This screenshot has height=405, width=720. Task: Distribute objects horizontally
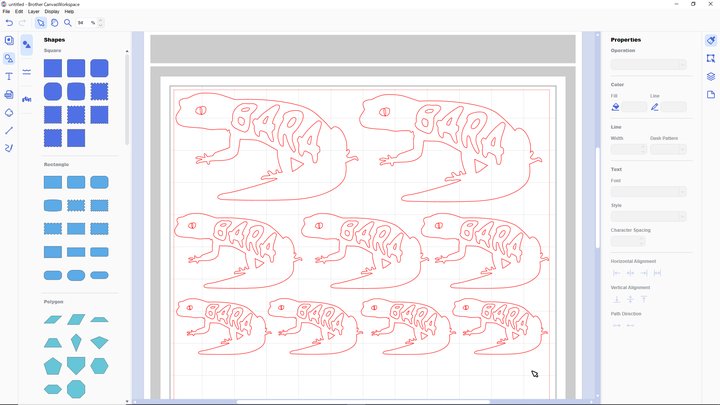coord(657,273)
